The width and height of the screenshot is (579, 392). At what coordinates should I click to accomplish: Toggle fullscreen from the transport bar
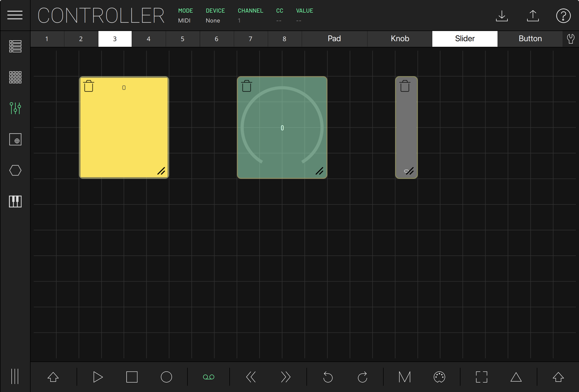[481, 377]
